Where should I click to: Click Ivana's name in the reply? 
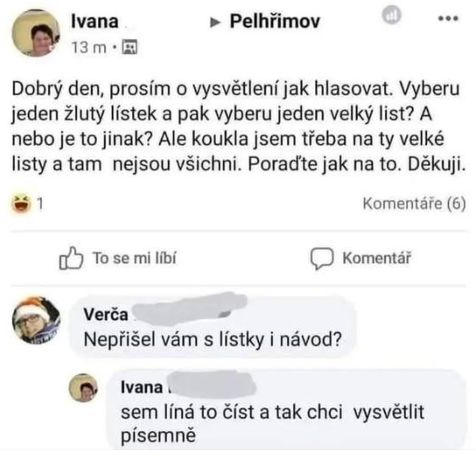pyautogui.click(x=141, y=387)
